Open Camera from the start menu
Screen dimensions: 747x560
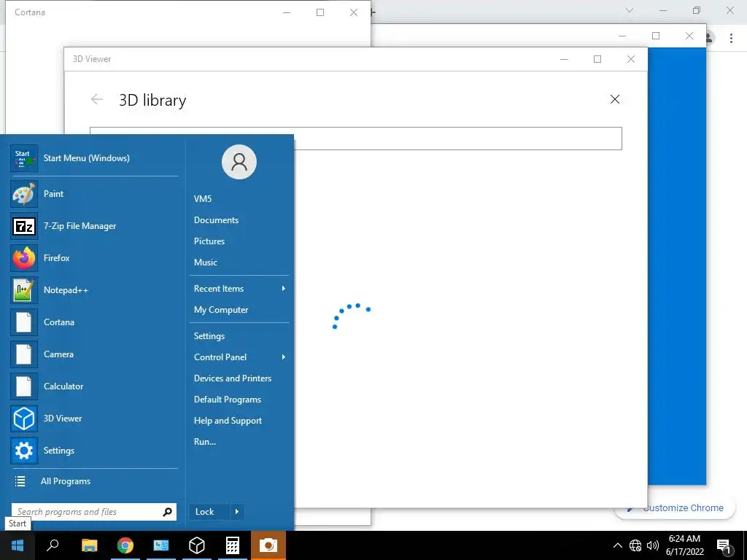[94, 354]
